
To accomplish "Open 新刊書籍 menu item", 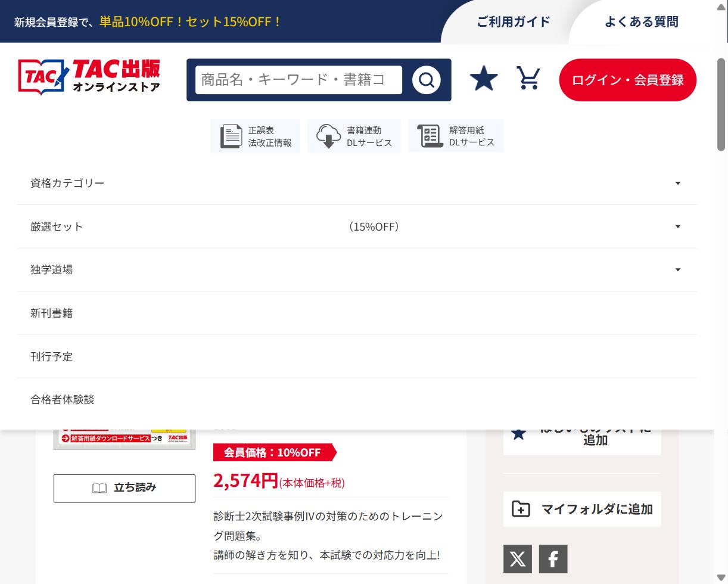I will 357,313.
